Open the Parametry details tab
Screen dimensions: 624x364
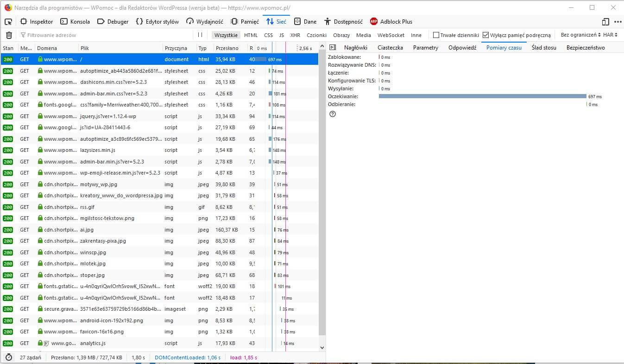(x=426, y=48)
